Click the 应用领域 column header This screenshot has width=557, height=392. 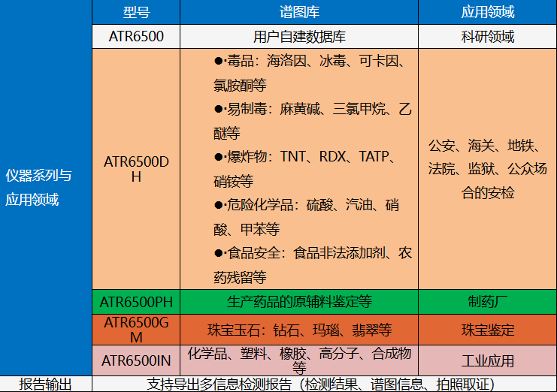(487, 12)
